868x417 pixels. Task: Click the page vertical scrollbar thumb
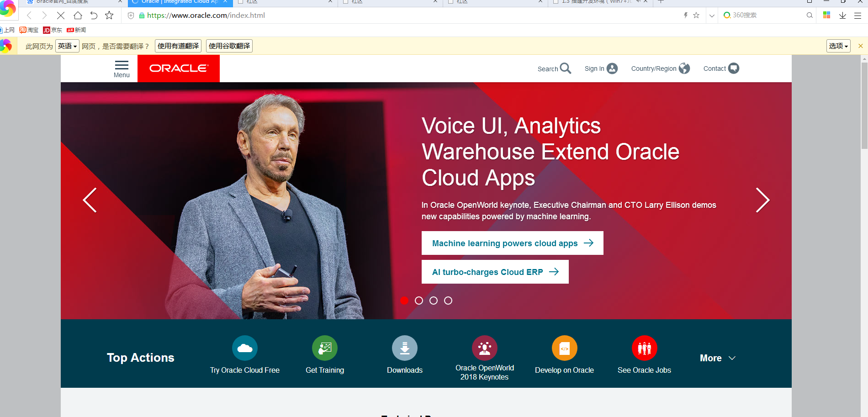coord(864,106)
